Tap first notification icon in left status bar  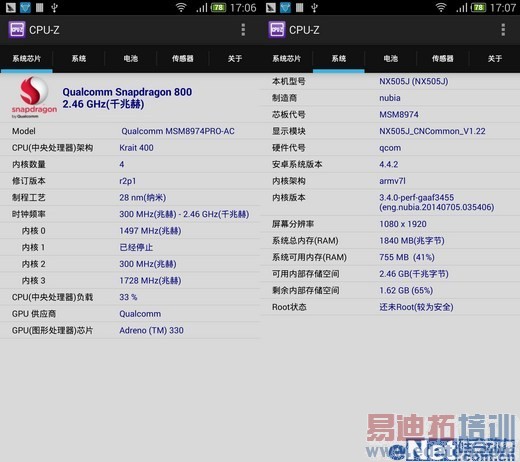point(11,7)
